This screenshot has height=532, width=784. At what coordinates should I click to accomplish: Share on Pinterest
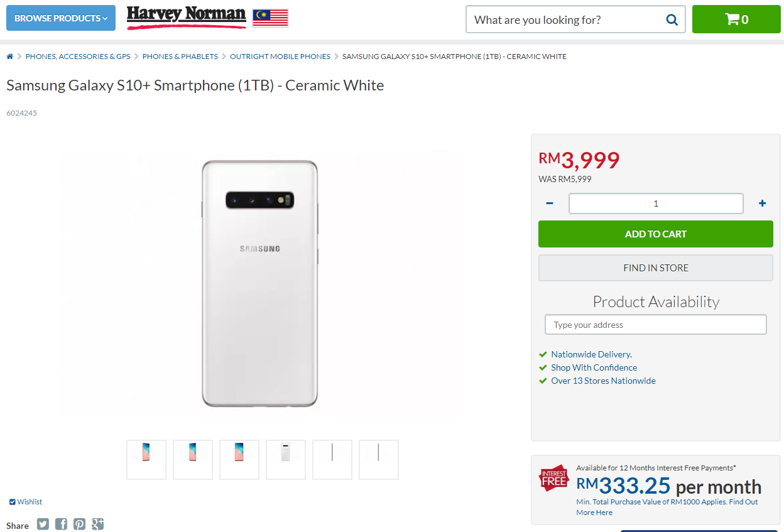pyautogui.click(x=79, y=524)
